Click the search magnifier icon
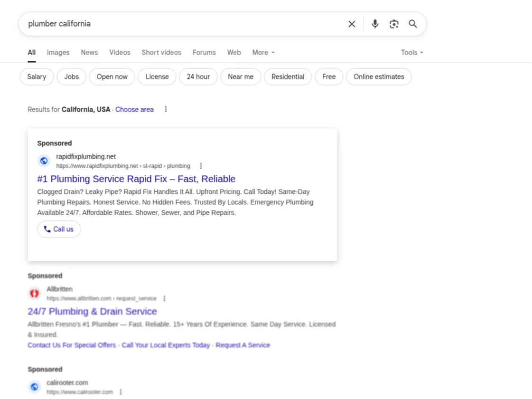This screenshot has width=532, height=399. click(412, 24)
